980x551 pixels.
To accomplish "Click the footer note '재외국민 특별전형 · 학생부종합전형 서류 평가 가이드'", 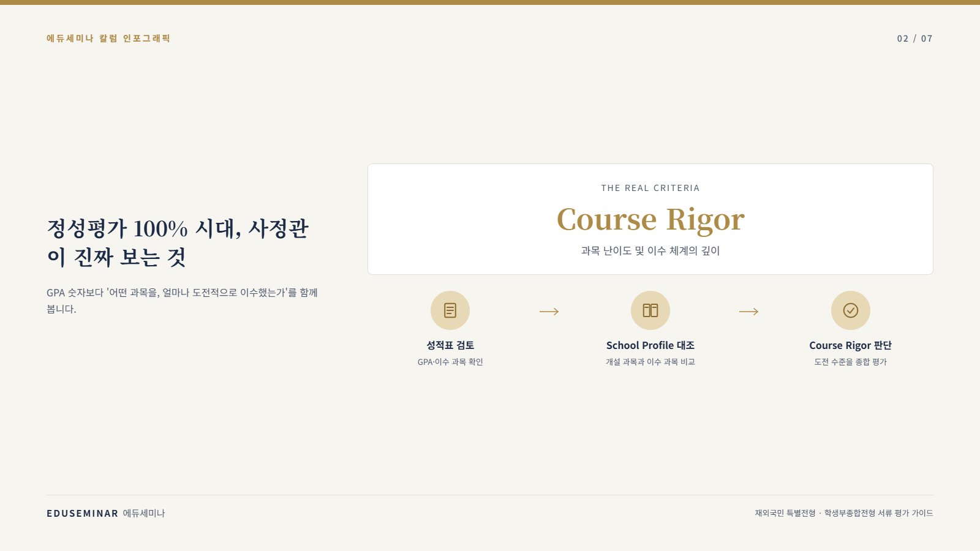I will click(844, 513).
